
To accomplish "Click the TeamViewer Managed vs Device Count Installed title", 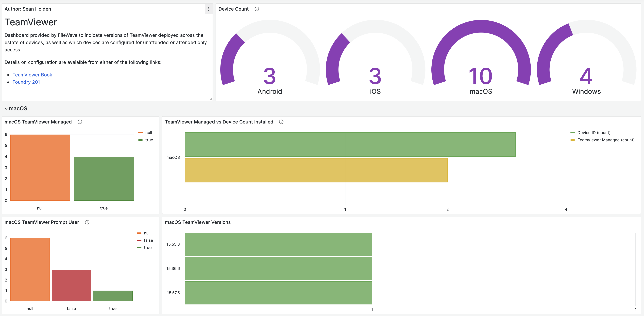I will [x=219, y=122].
